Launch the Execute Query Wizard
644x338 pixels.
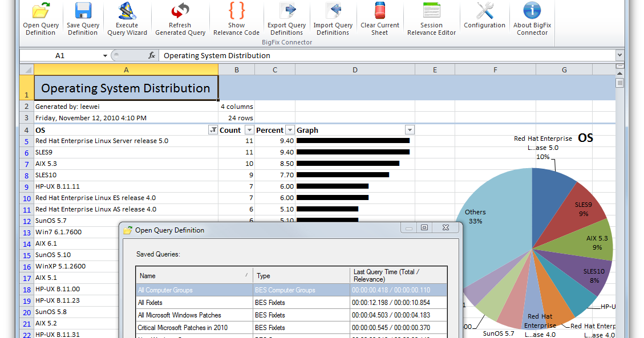coord(127,19)
